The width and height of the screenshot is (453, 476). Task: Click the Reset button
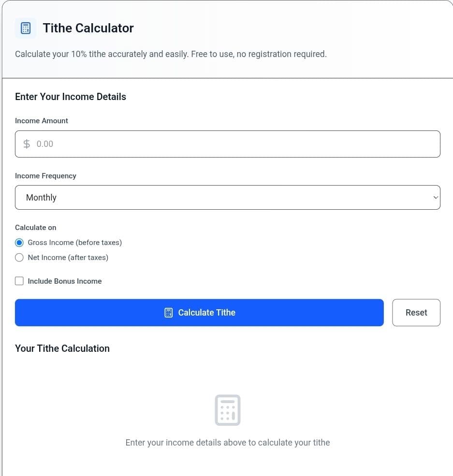(416, 312)
